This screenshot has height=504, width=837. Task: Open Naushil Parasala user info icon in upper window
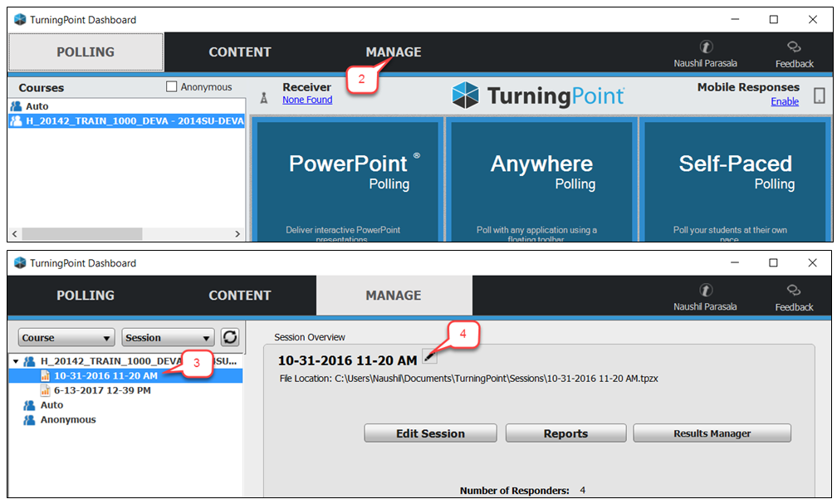(x=706, y=47)
